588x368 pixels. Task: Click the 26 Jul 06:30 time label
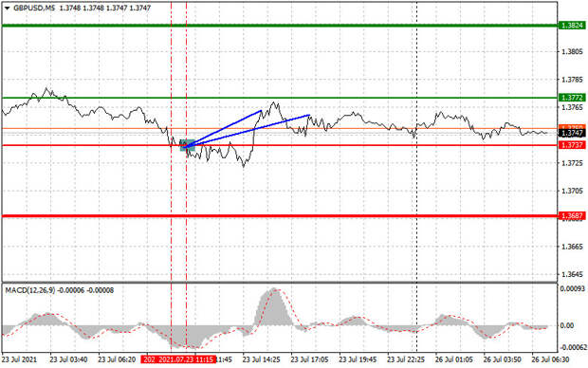coord(550,359)
